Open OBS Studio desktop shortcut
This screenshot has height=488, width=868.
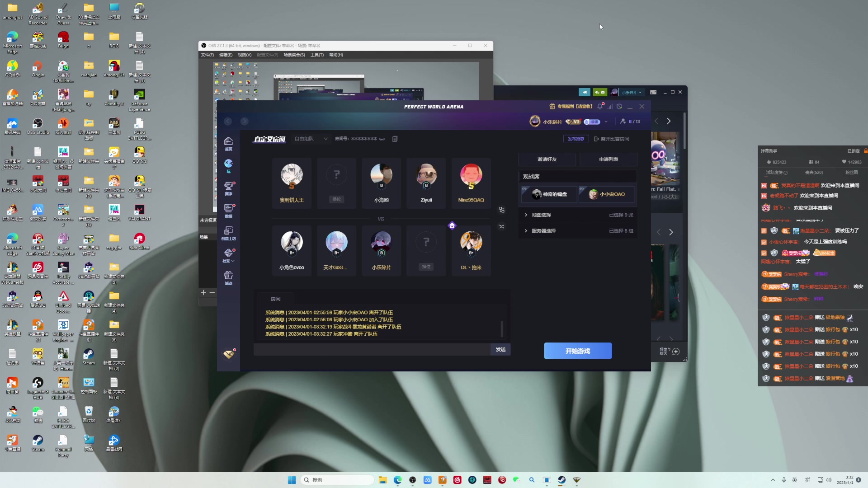38,126
